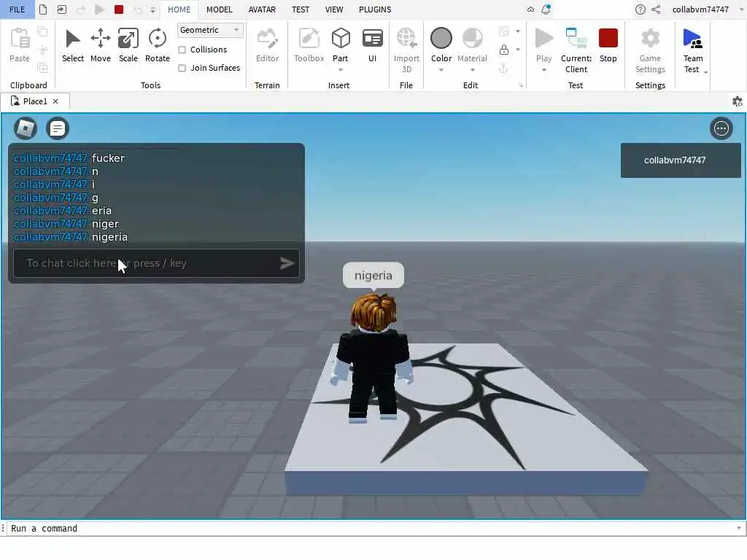
Task: Expand the Part dropdown arrow
Action: coord(341,70)
